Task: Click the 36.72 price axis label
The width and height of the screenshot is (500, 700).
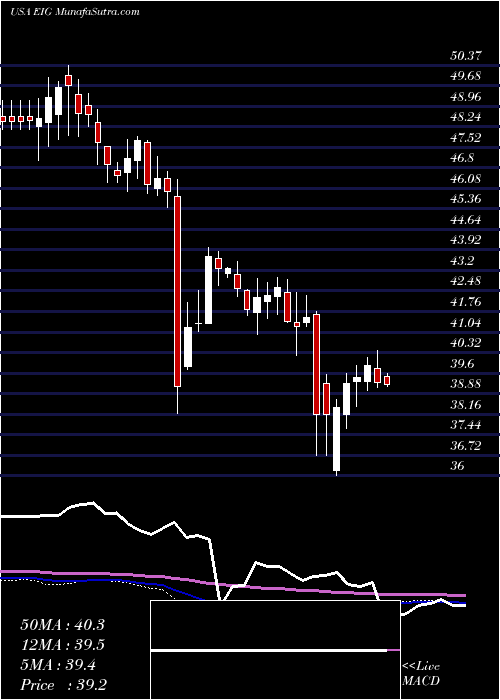Action: click(465, 446)
